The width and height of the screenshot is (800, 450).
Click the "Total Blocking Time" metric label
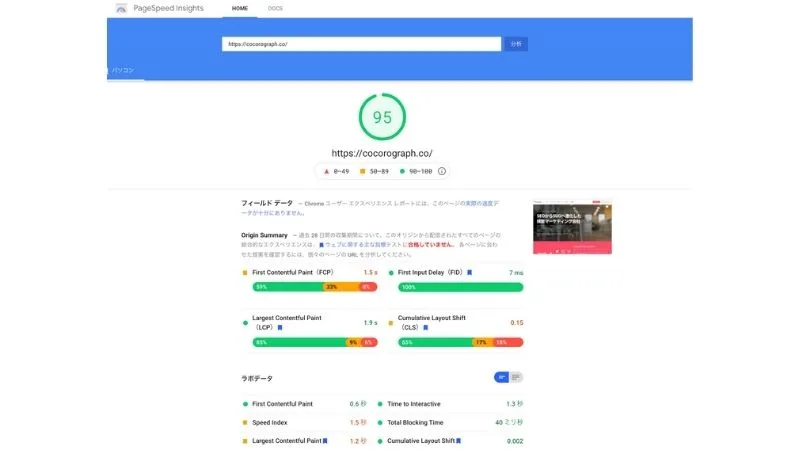tap(415, 422)
